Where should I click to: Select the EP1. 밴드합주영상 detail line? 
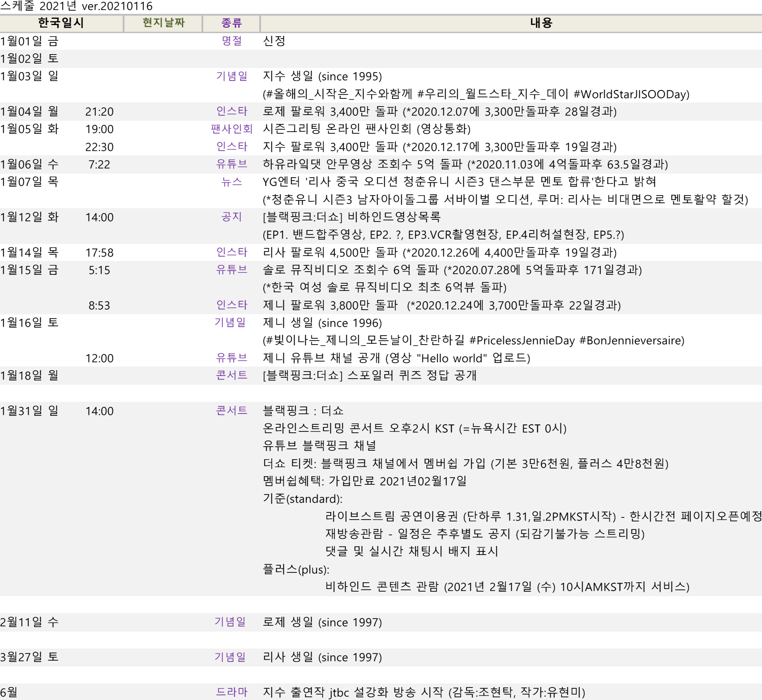pyautogui.click(x=443, y=235)
